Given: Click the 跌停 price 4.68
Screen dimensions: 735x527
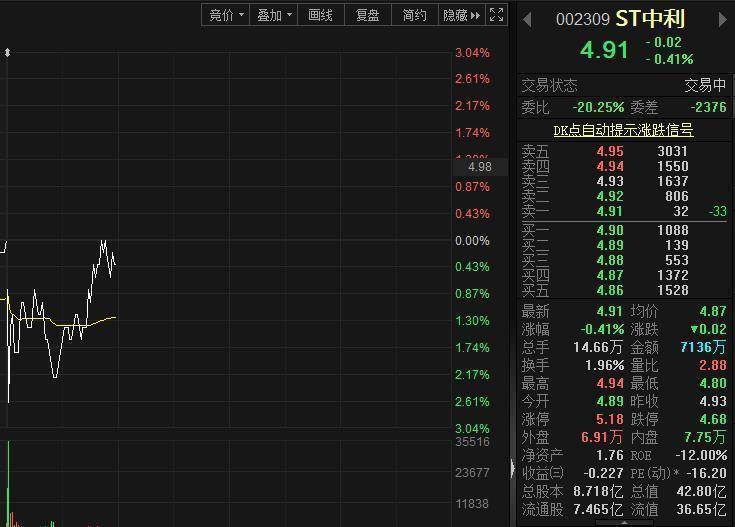Looking at the screenshot, I should pos(713,419).
